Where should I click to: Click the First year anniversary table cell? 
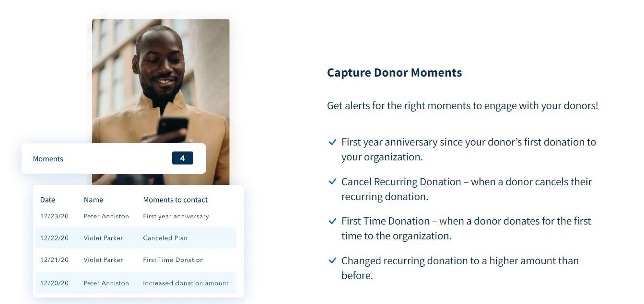point(176,216)
